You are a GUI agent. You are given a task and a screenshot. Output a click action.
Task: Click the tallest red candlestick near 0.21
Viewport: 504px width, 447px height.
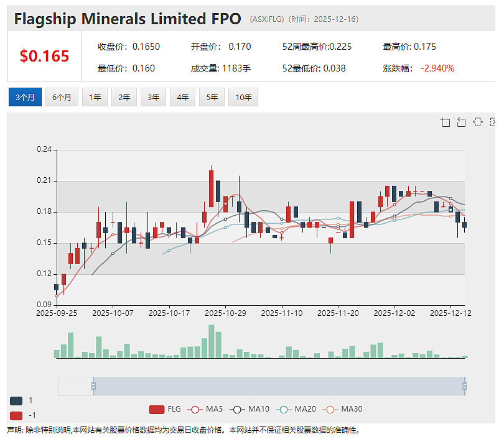[x=211, y=188]
